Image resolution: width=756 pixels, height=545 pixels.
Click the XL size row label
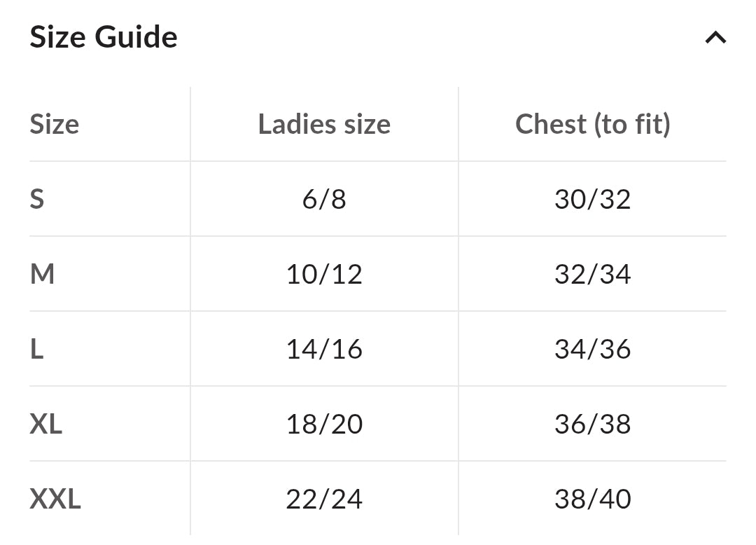point(46,423)
